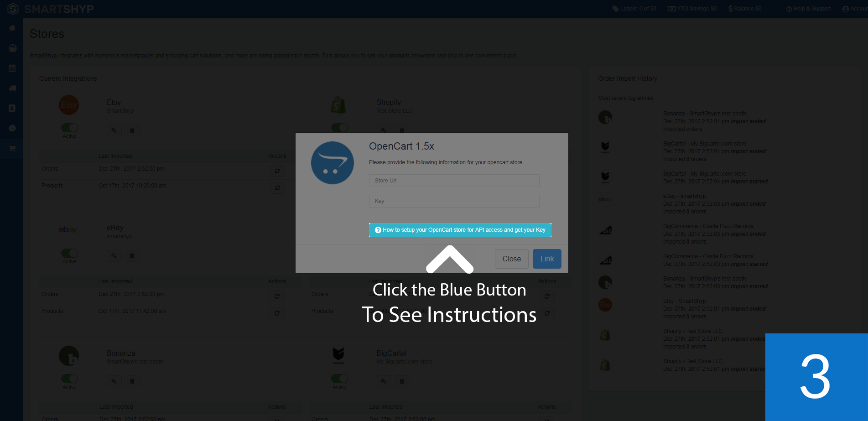868x421 pixels.
Task: Click BigCartel logo in import ended entry
Action: [605, 146]
